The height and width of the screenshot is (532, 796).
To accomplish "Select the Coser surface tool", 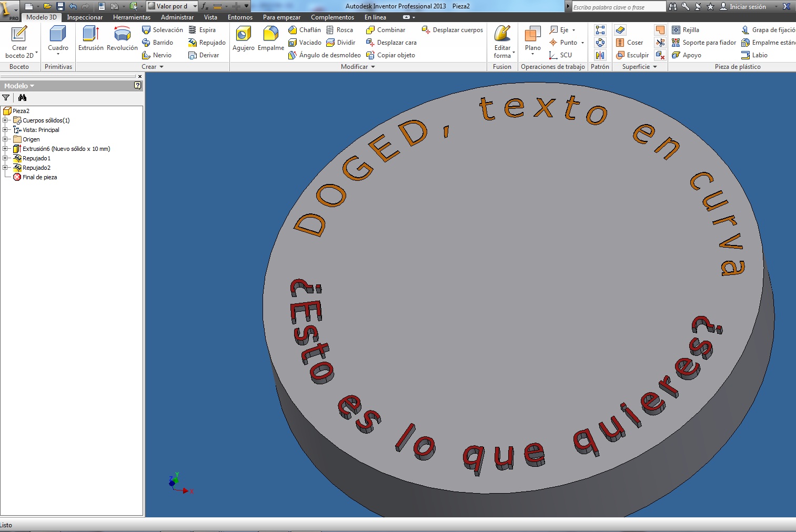I will click(x=629, y=43).
